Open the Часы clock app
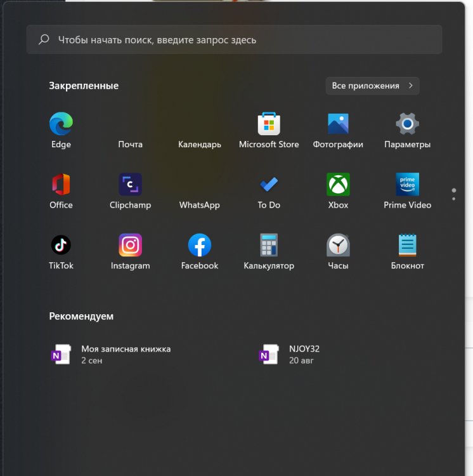The image size is (473, 476). tap(338, 251)
